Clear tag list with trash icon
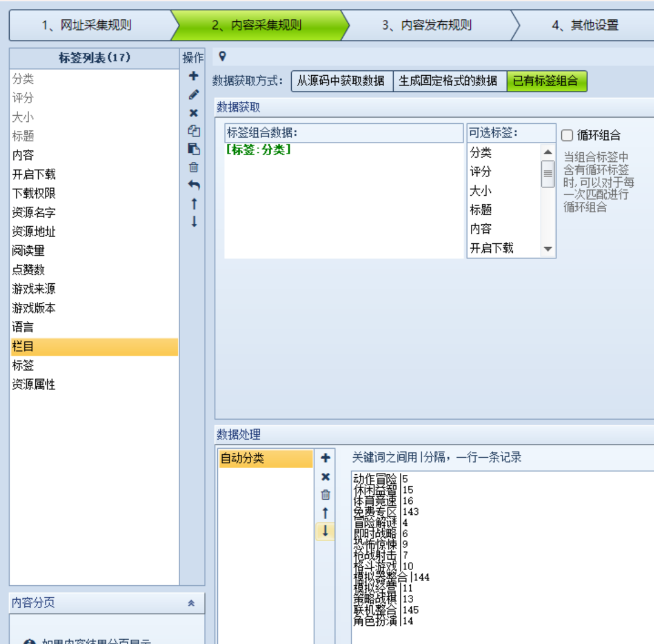 click(x=194, y=167)
